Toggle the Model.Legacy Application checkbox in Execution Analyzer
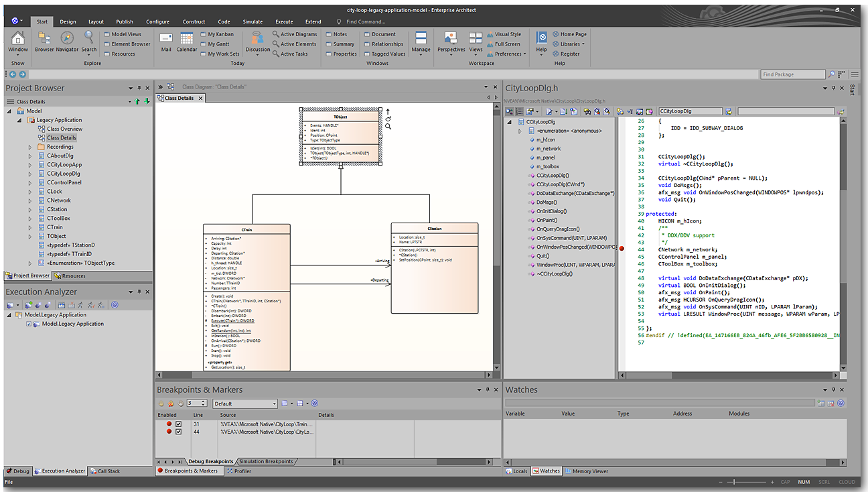This screenshot has height=492, width=868. tap(28, 324)
